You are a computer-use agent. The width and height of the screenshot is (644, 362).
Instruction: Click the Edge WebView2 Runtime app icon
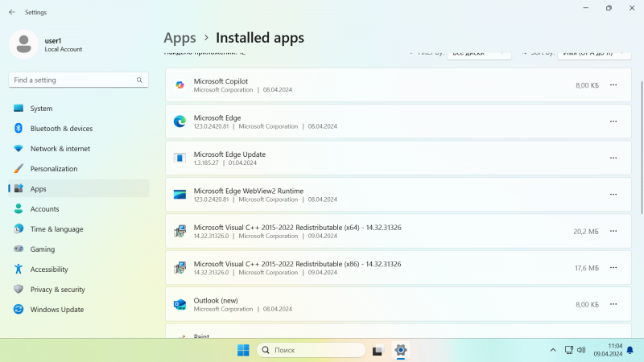pos(180,195)
